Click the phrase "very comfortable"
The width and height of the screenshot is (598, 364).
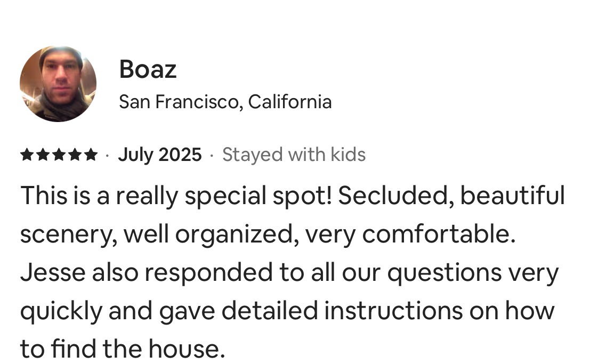[x=410, y=234]
